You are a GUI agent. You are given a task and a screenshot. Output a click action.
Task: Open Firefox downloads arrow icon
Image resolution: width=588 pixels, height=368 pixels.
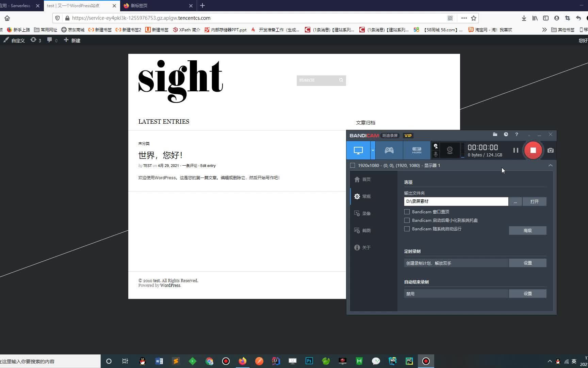click(x=524, y=18)
